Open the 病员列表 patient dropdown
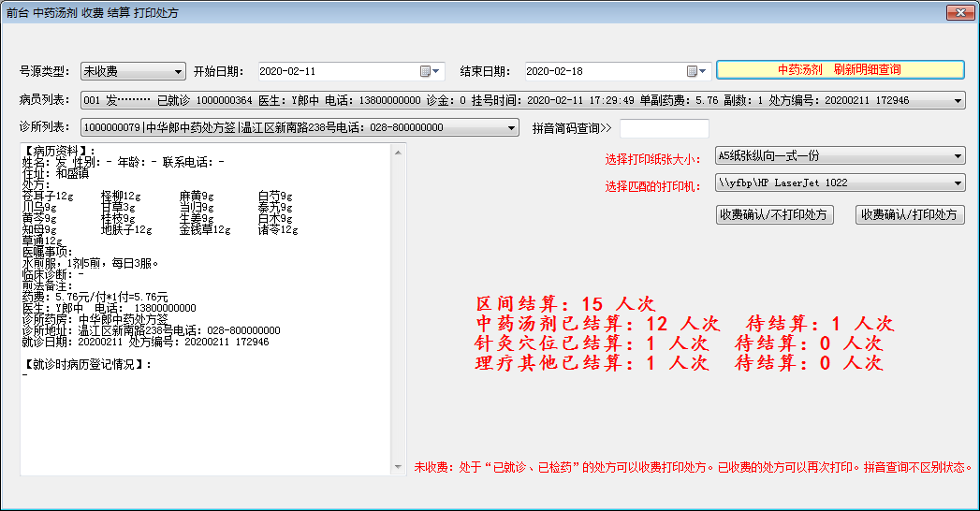The height and width of the screenshot is (511, 980). coord(958,100)
